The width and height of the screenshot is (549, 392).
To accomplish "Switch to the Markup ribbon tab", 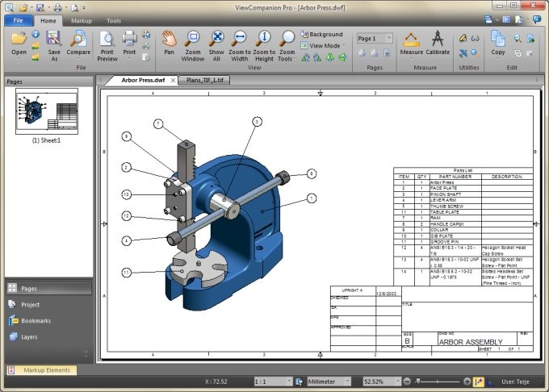I will (x=81, y=20).
